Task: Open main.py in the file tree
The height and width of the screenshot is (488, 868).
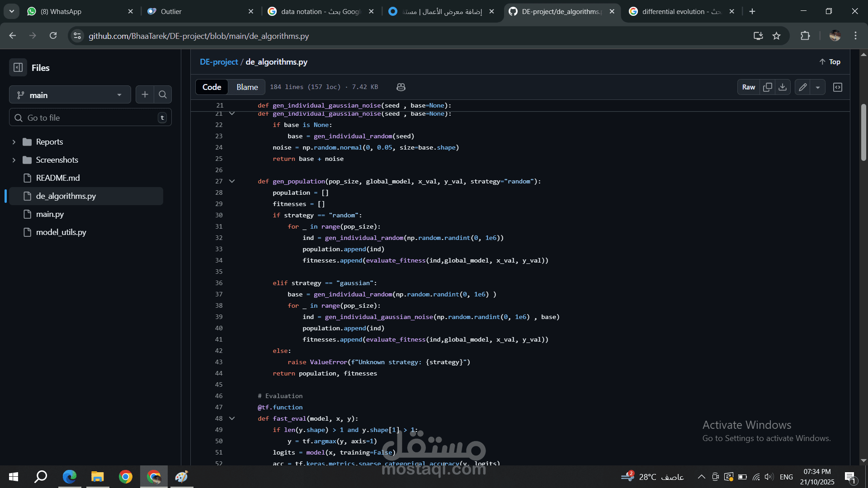Action: coord(50,214)
